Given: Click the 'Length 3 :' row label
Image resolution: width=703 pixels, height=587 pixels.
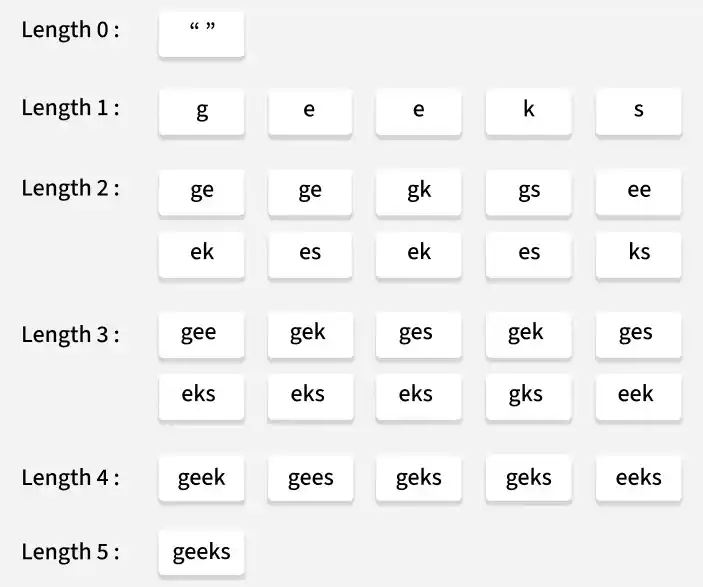Looking at the screenshot, I should (x=70, y=334).
